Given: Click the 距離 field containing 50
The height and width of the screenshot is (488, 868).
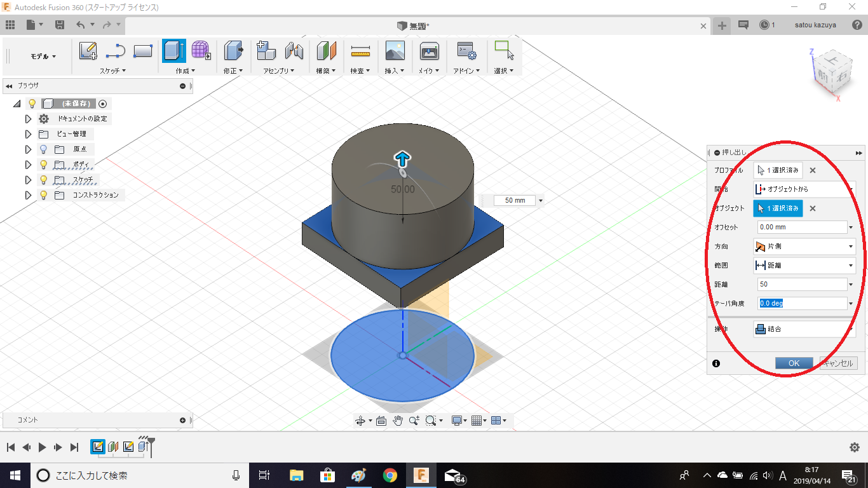Looking at the screenshot, I should (802, 284).
